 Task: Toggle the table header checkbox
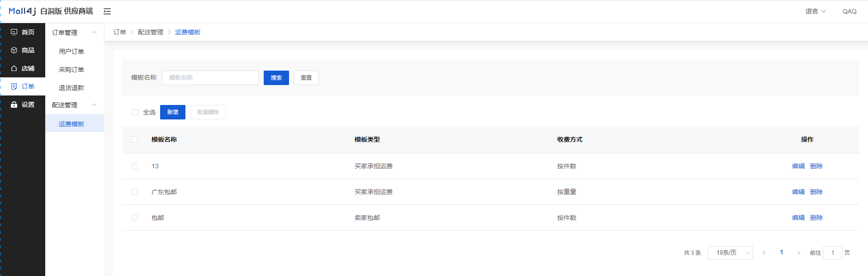135,139
